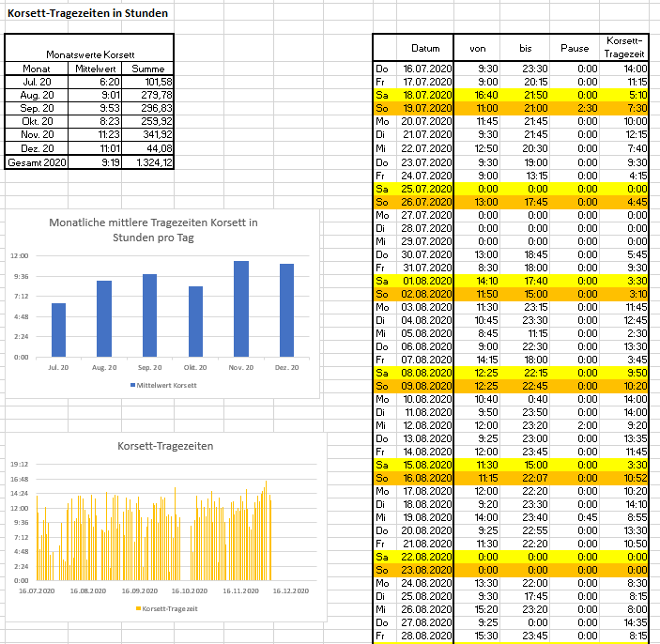Select the title cell Korsett-Tragezeiten in Stunden
The height and width of the screenshot is (644, 660).
tap(87, 13)
